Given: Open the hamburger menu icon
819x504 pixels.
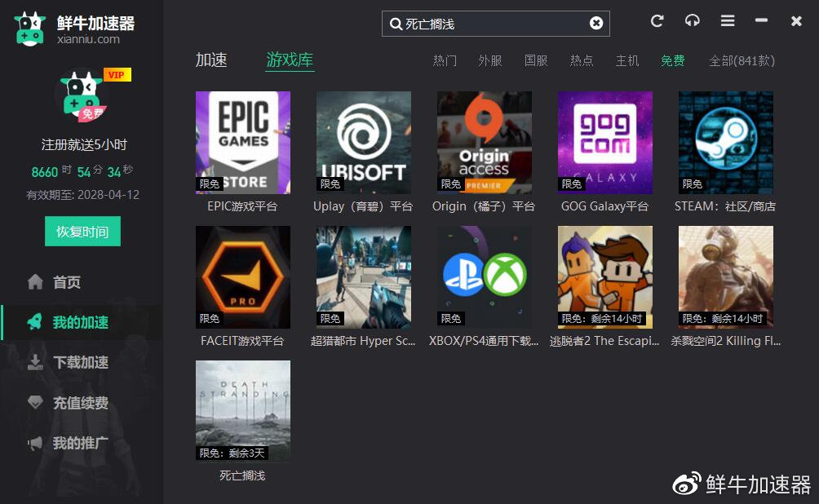Looking at the screenshot, I should (x=728, y=21).
